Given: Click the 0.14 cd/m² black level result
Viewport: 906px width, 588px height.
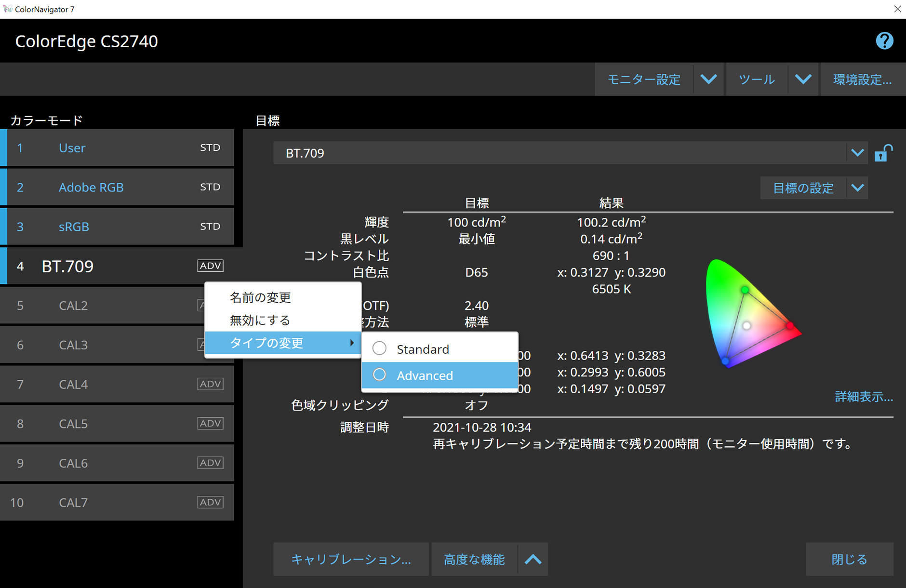Looking at the screenshot, I should point(611,239).
